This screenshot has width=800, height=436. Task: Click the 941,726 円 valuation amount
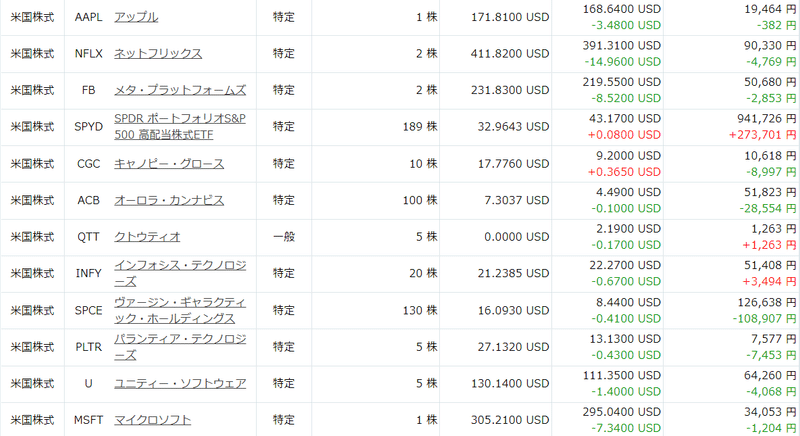point(766,118)
